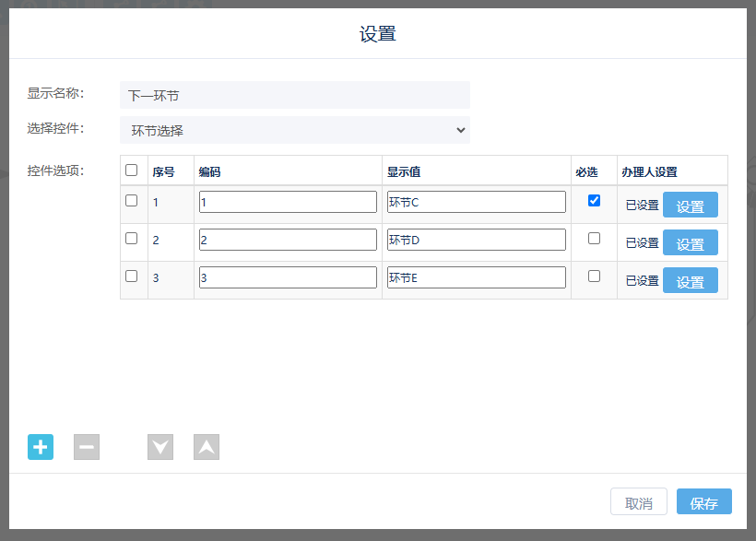Click the 显示值 field containing 环节E
Viewport: 756px width, 541px height.
coord(476,277)
